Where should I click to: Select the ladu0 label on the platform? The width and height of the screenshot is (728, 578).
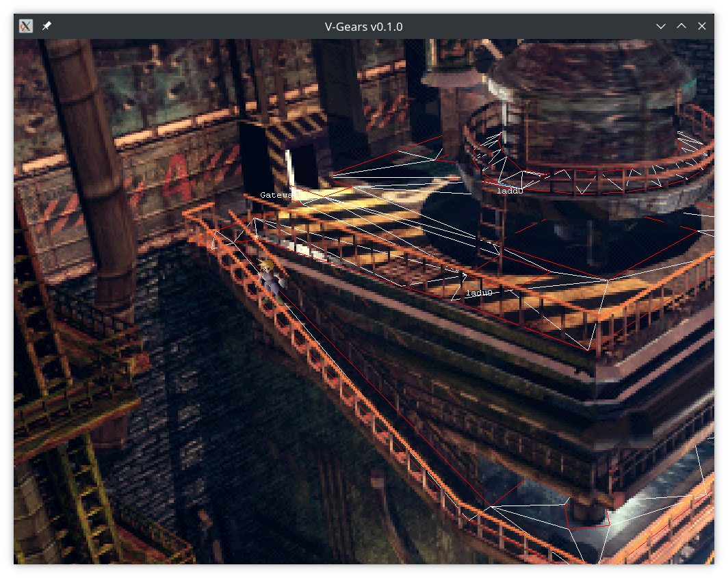pyautogui.click(x=479, y=293)
